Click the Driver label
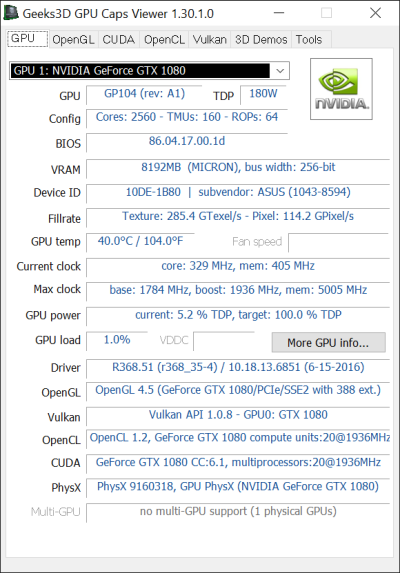 66,368
